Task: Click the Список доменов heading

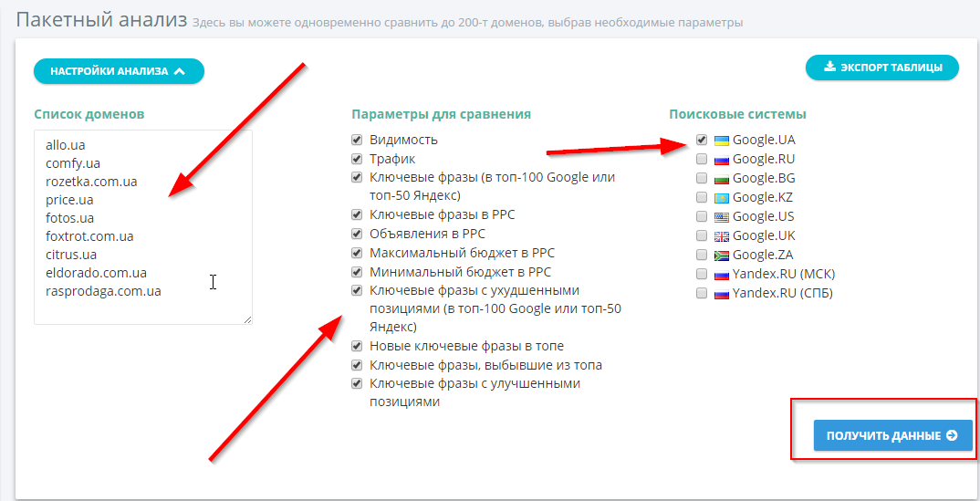Action: click(89, 114)
